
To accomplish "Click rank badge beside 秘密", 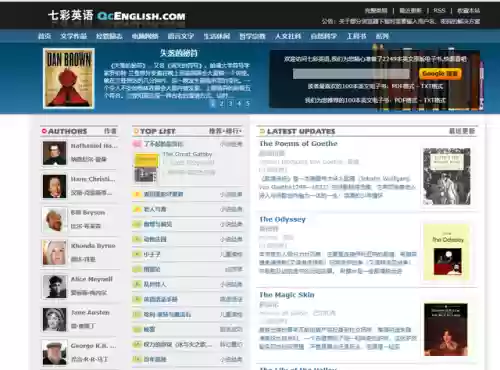I will click(137, 329).
